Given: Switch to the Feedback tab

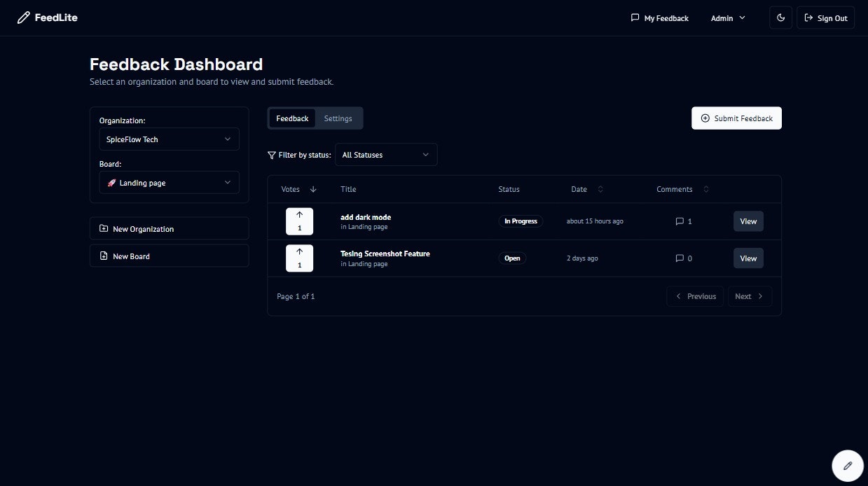Looking at the screenshot, I should pos(292,118).
